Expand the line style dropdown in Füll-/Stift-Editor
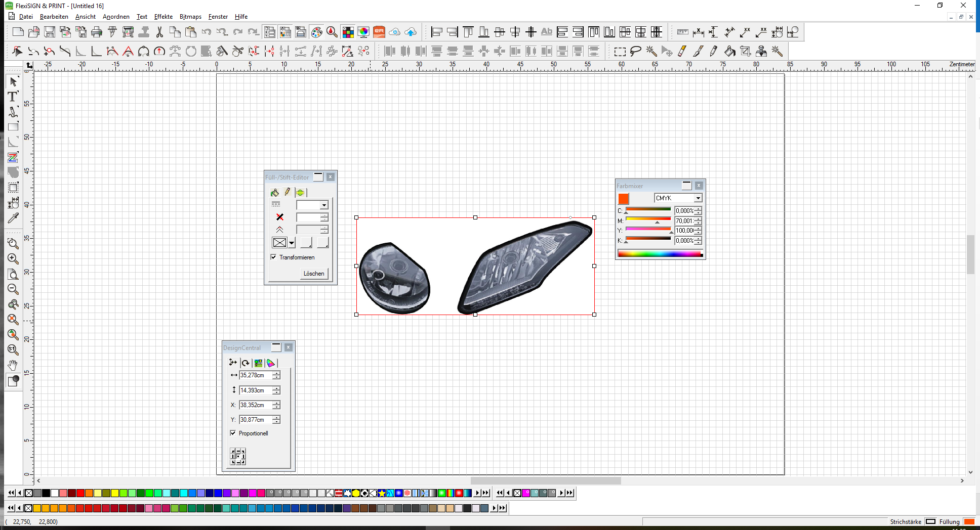980x530 pixels. [x=323, y=205]
